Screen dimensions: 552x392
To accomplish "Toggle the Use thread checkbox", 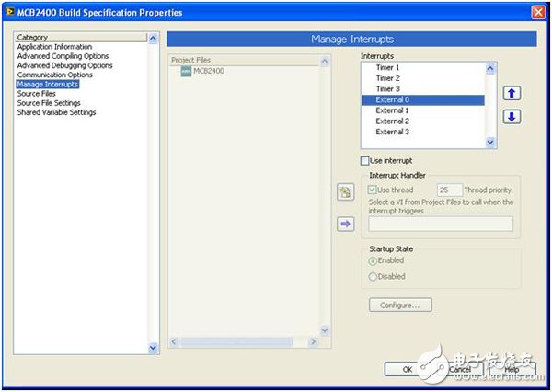I will [x=374, y=190].
